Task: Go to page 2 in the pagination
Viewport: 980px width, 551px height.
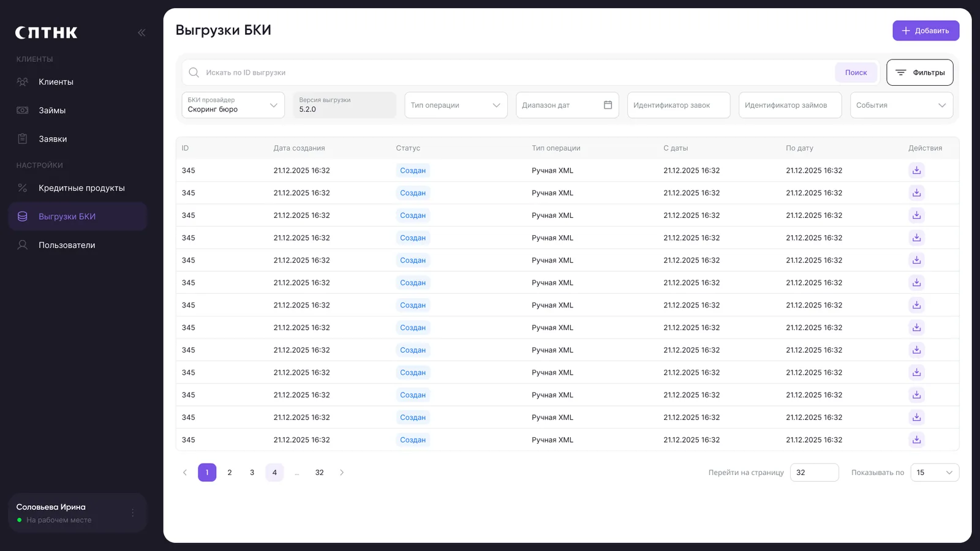Action: [230, 473]
